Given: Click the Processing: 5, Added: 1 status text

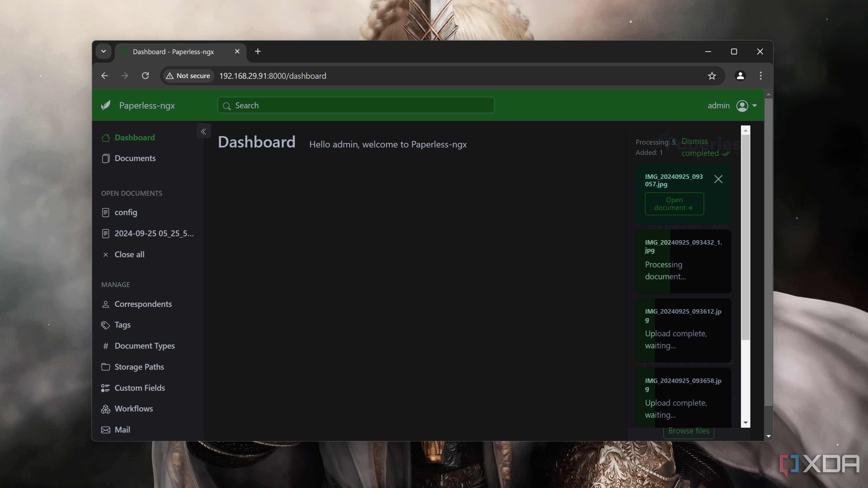Looking at the screenshot, I should pos(656,147).
